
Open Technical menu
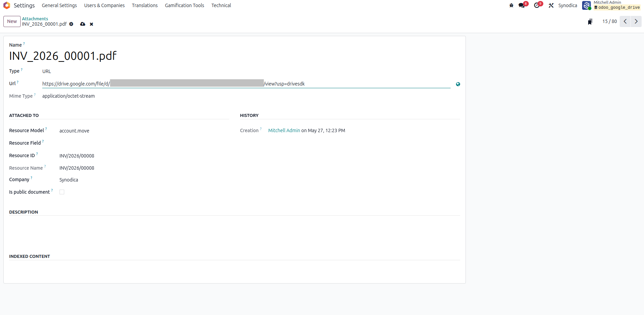pos(221,5)
